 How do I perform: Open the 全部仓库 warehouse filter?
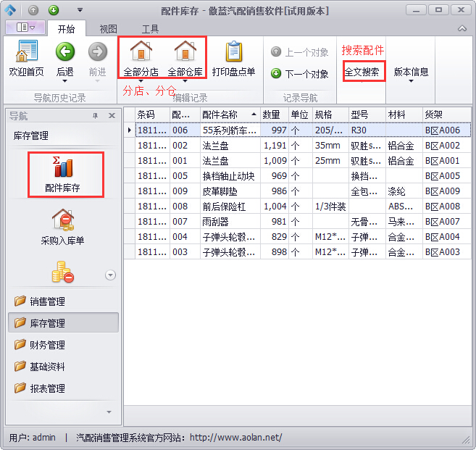tap(185, 52)
